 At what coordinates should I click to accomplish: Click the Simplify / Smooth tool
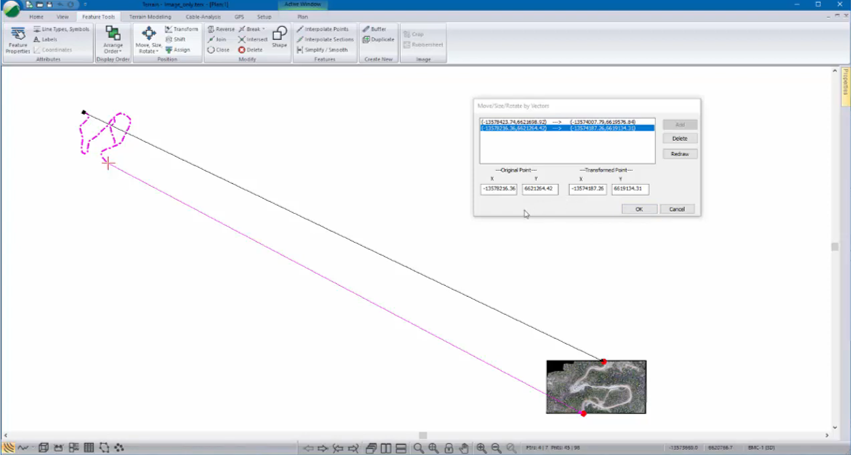pyautogui.click(x=322, y=49)
